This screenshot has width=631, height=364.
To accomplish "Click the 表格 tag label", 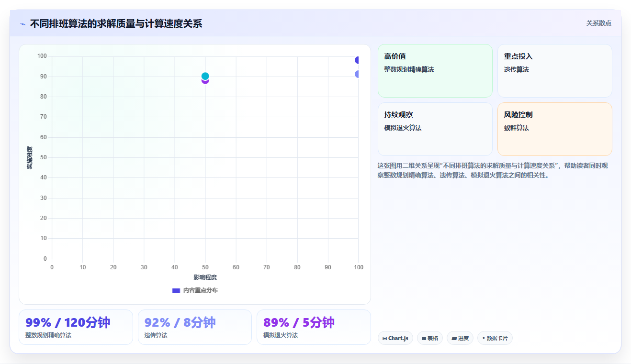I will (x=433, y=338).
